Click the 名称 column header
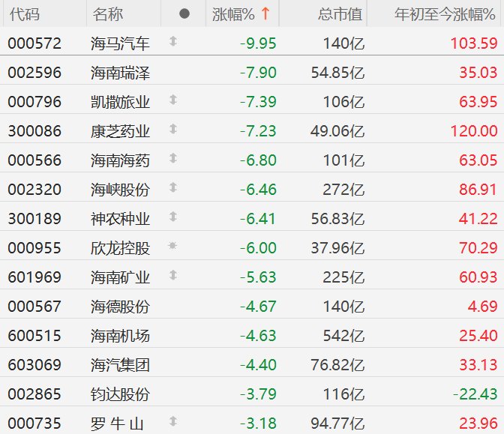This screenshot has width=504, height=434. pyautogui.click(x=108, y=14)
